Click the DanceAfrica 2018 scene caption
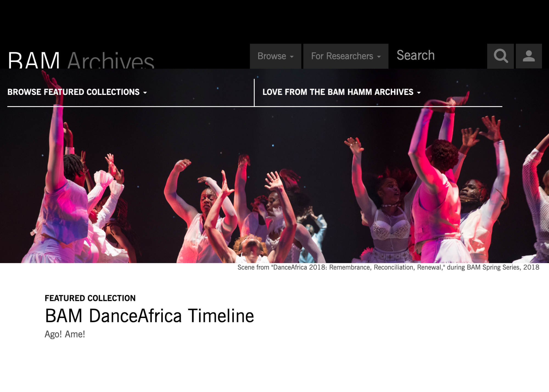The width and height of the screenshot is (549, 392). (x=388, y=267)
